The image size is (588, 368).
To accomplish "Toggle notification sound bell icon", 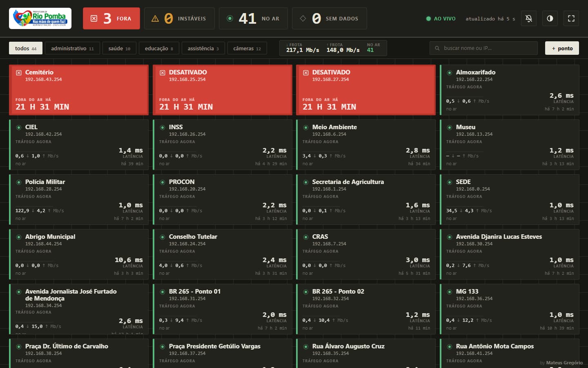I will [x=529, y=18].
